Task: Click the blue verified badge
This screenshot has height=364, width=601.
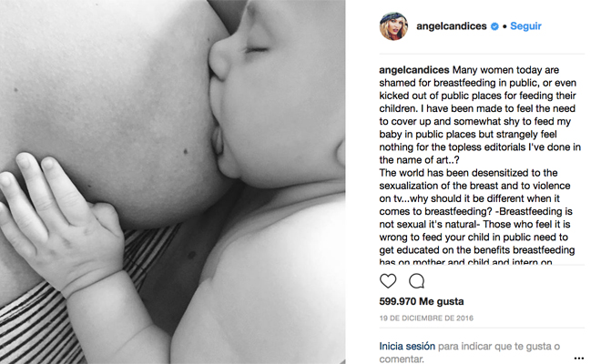Action: [x=494, y=26]
